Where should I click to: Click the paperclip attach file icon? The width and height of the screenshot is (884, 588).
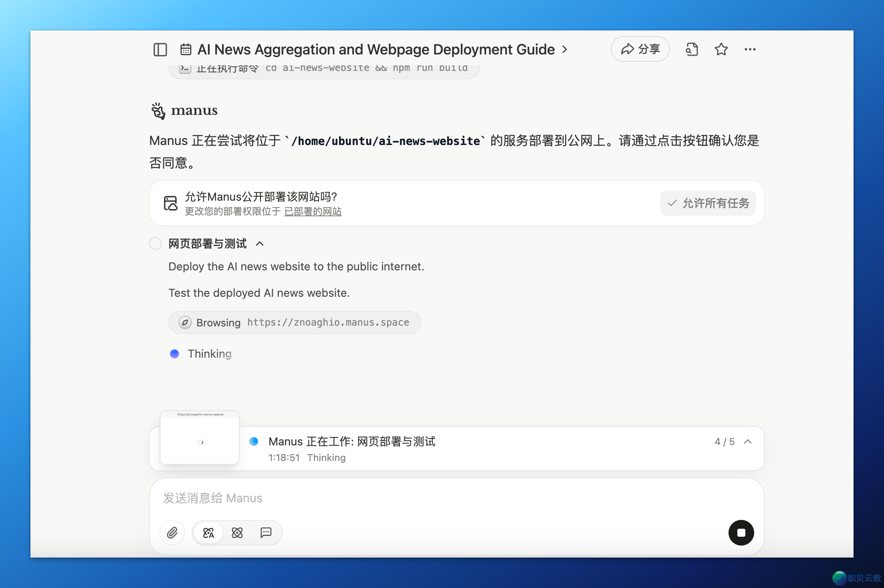[172, 533]
